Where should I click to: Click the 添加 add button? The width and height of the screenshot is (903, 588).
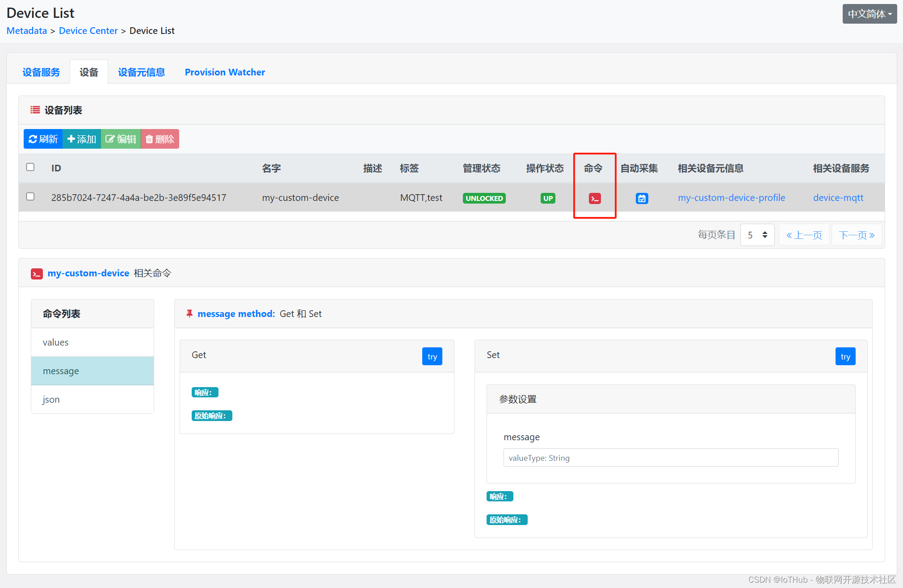tap(82, 139)
